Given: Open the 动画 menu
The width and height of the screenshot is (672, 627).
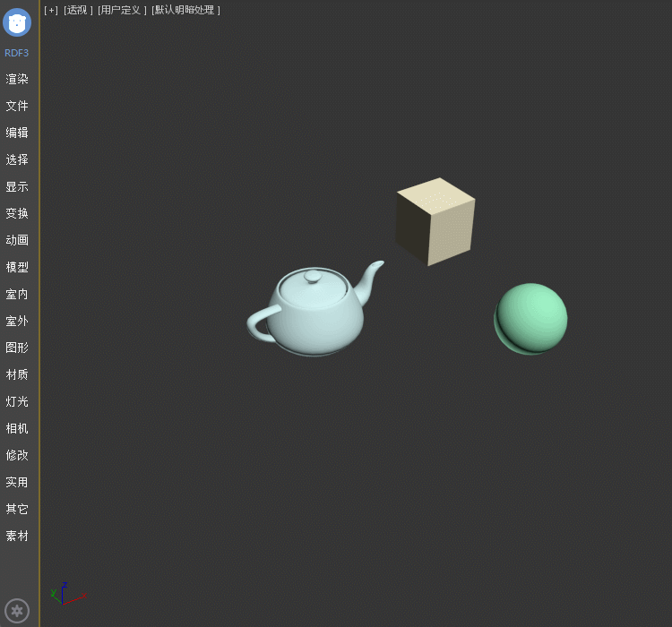Looking at the screenshot, I should pos(17,240).
